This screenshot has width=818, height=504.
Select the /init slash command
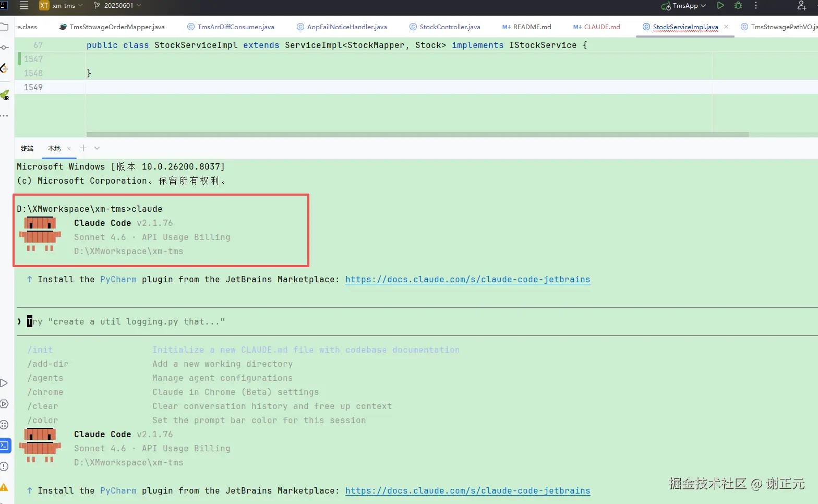[x=40, y=350]
